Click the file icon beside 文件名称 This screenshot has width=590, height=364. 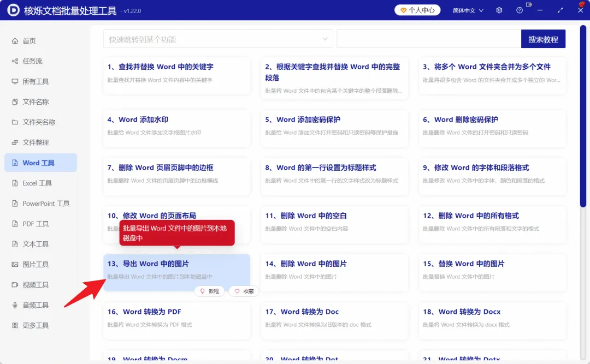15,102
